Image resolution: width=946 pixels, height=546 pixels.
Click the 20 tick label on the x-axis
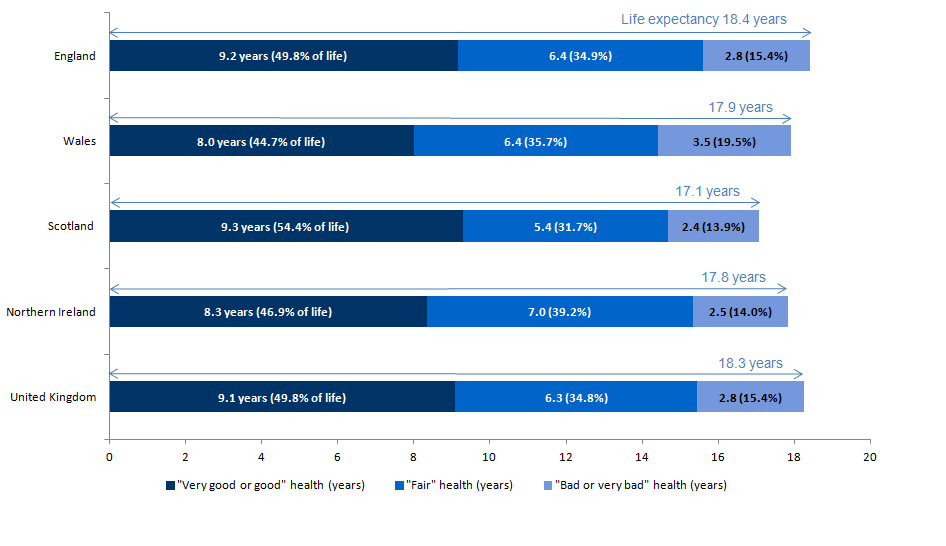click(870, 456)
